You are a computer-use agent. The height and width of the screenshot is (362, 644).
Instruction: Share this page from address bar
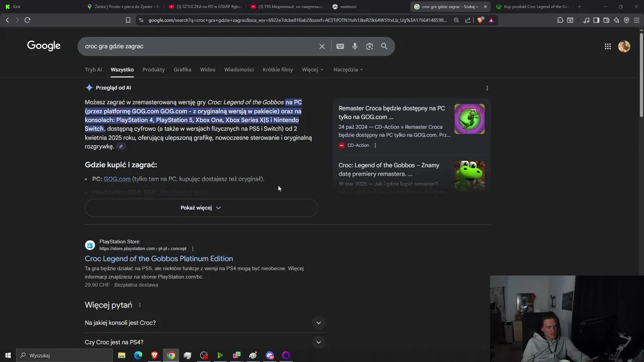pos(468,20)
